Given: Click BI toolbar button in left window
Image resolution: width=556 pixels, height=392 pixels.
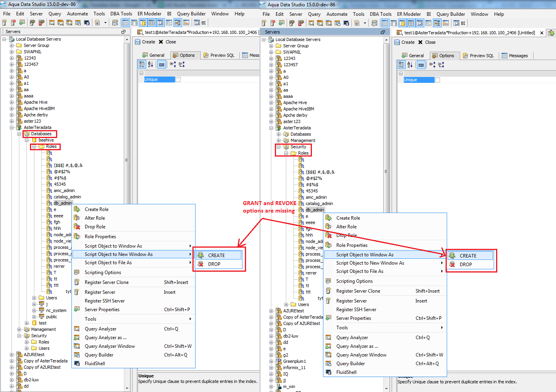Looking at the screenshot, I should point(200,23).
